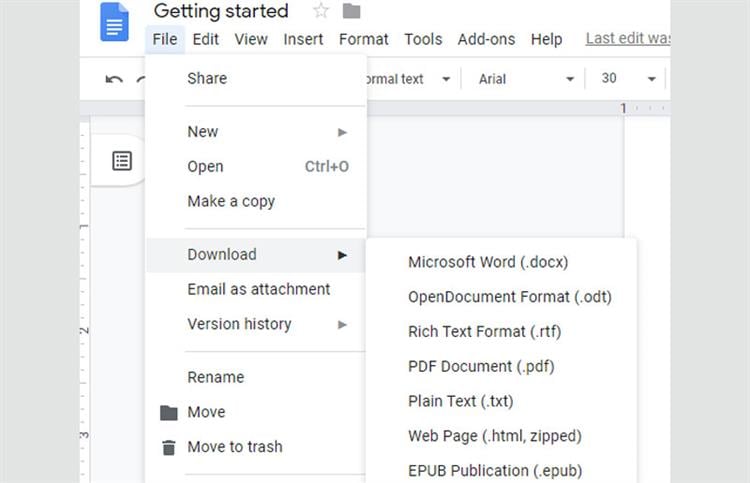Click the vertical ruler at marker 2

coord(84,330)
